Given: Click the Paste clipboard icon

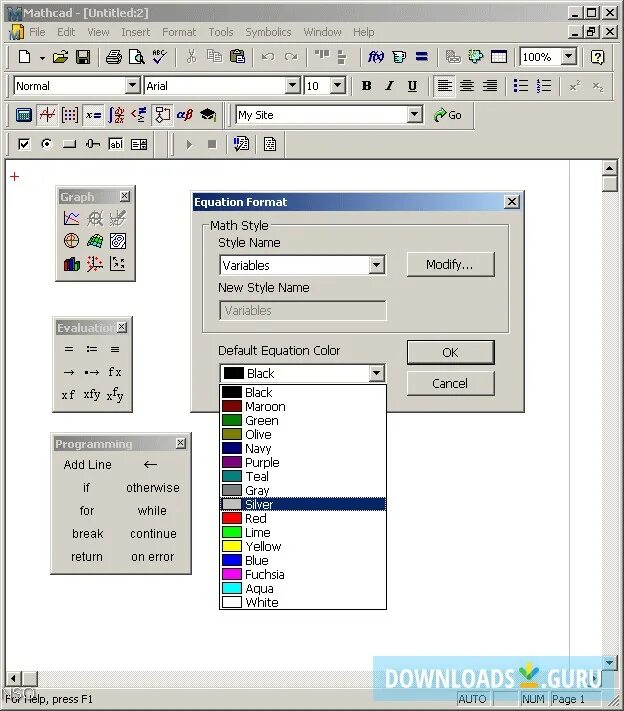Looking at the screenshot, I should 237,57.
